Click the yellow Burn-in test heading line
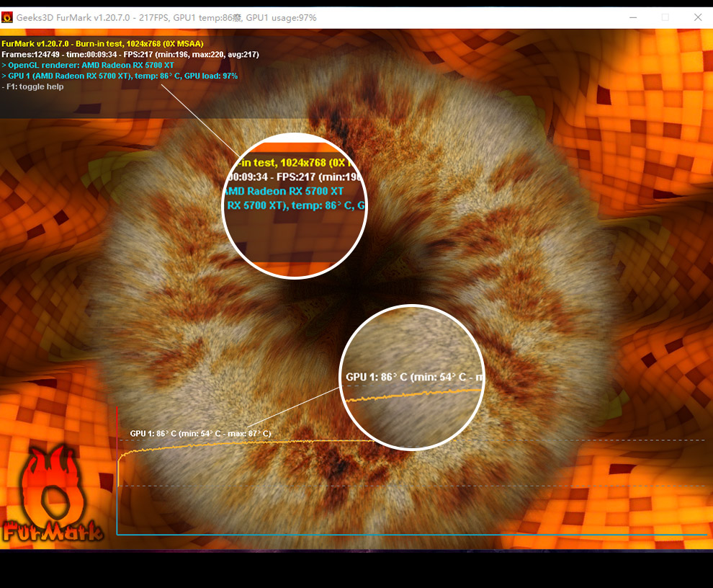The width and height of the screenshot is (713, 588). pos(103,43)
